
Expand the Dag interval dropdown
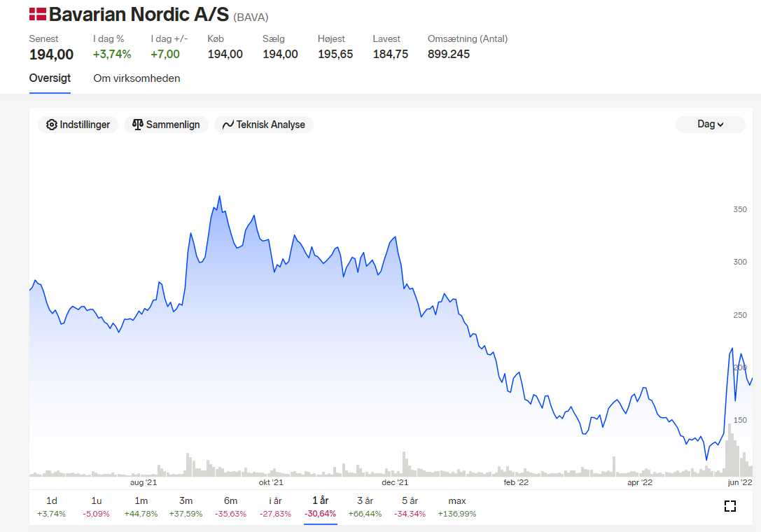click(710, 125)
